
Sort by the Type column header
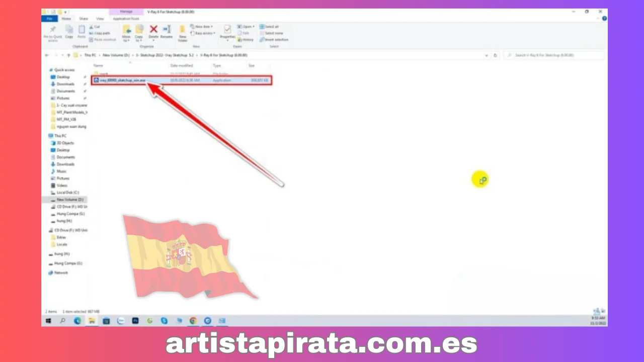pyautogui.click(x=217, y=66)
